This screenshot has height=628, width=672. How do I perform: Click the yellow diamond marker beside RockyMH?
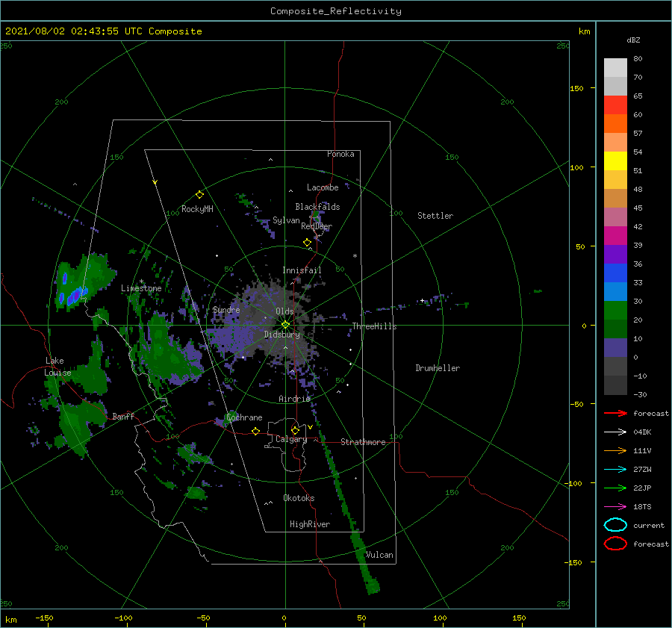click(199, 195)
